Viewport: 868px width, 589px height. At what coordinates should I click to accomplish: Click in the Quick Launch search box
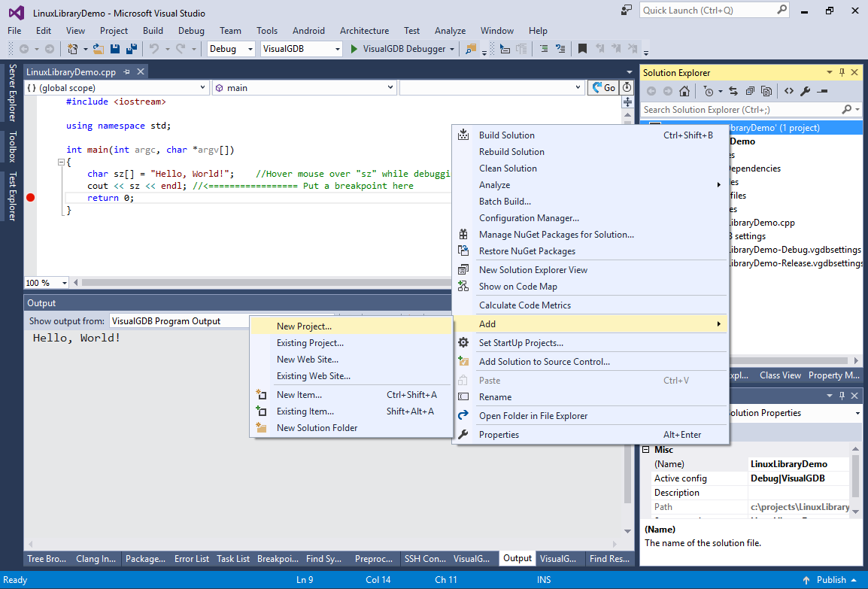pos(709,10)
